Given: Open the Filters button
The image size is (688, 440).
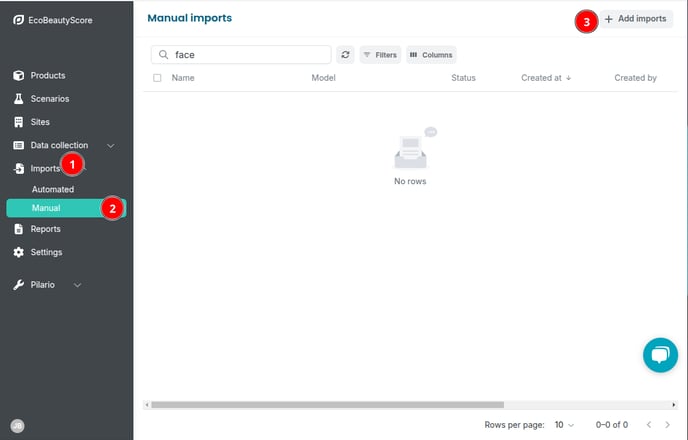Looking at the screenshot, I should [x=380, y=55].
